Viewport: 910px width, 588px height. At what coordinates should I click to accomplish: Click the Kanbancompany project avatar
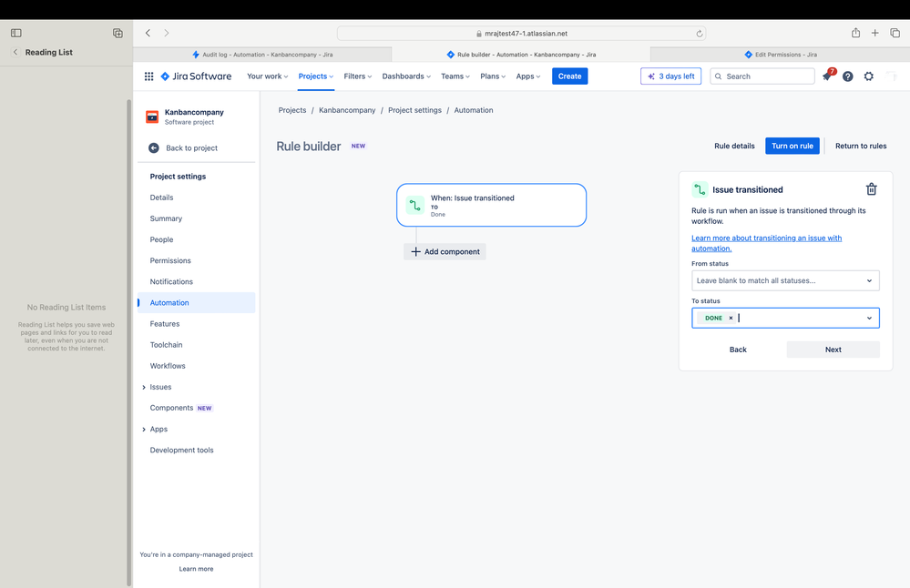pos(152,117)
